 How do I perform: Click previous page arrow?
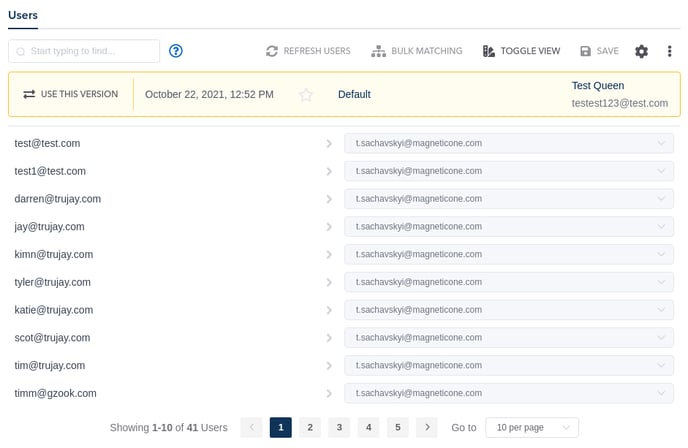[251, 427]
